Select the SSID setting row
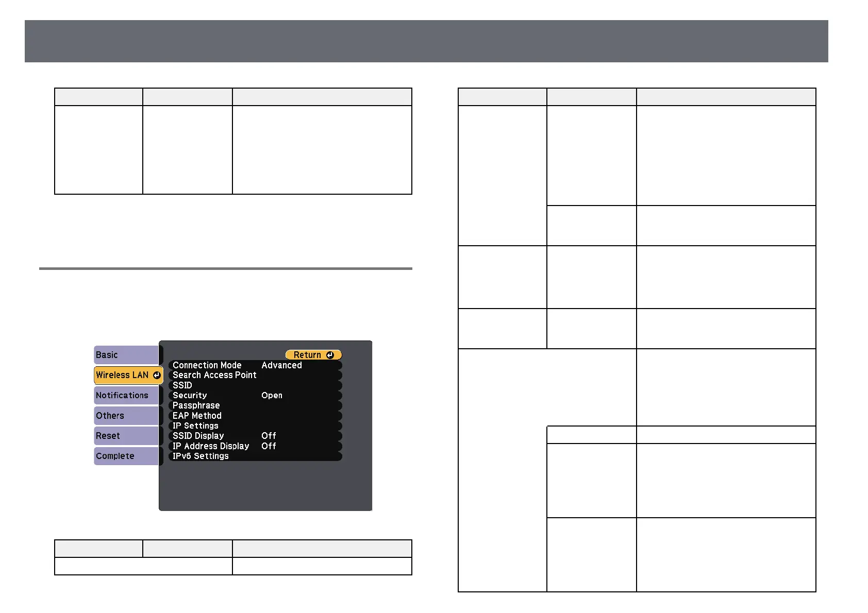This screenshot has height=613, width=868. tap(255, 385)
